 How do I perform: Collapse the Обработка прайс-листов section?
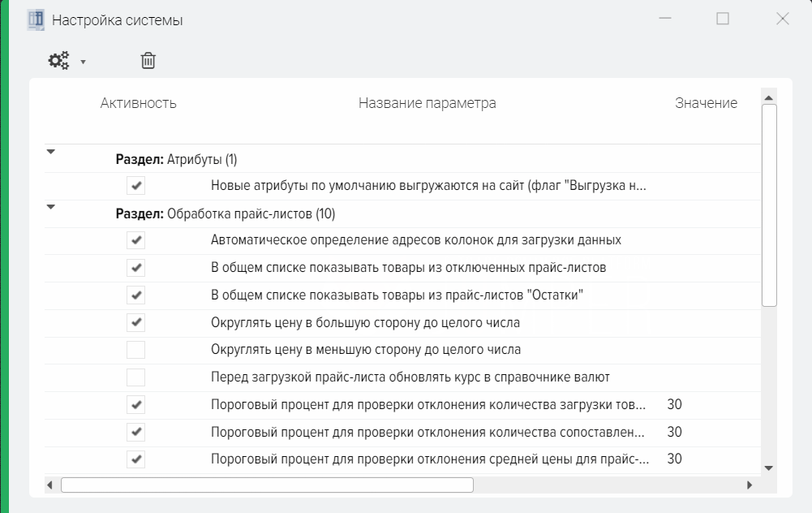(51, 207)
